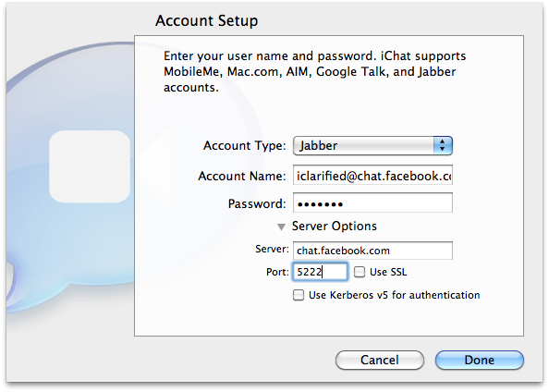This screenshot has height=392, width=549.
Task: Click the white camera icon in bubble
Action: tap(91, 166)
